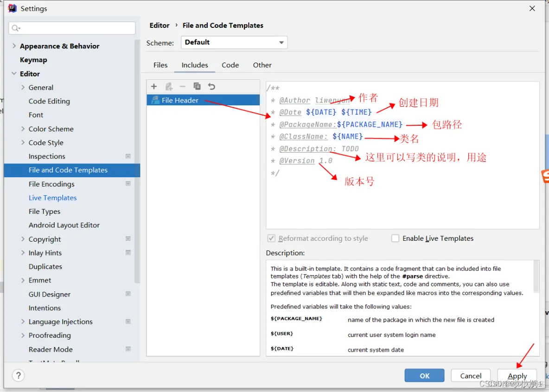The width and height of the screenshot is (549, 392).
Task: Select the File Header template icon
Action: click(155, 100)
